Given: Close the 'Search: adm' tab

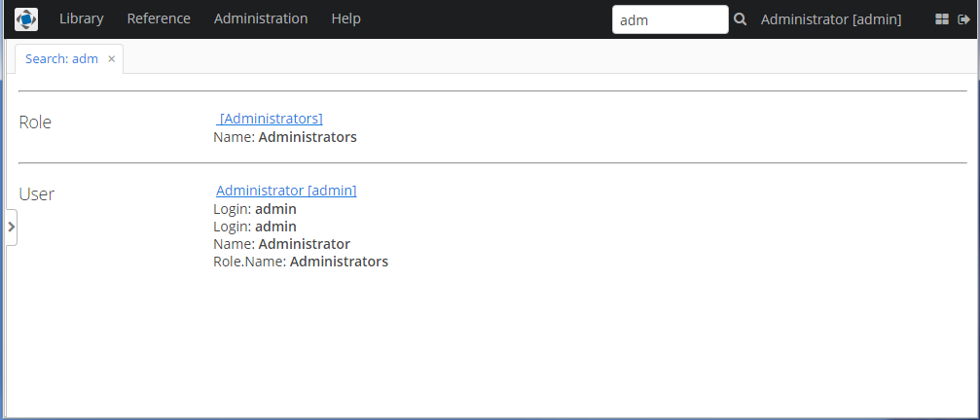Looking at the screenshot, I should [112, 59].
